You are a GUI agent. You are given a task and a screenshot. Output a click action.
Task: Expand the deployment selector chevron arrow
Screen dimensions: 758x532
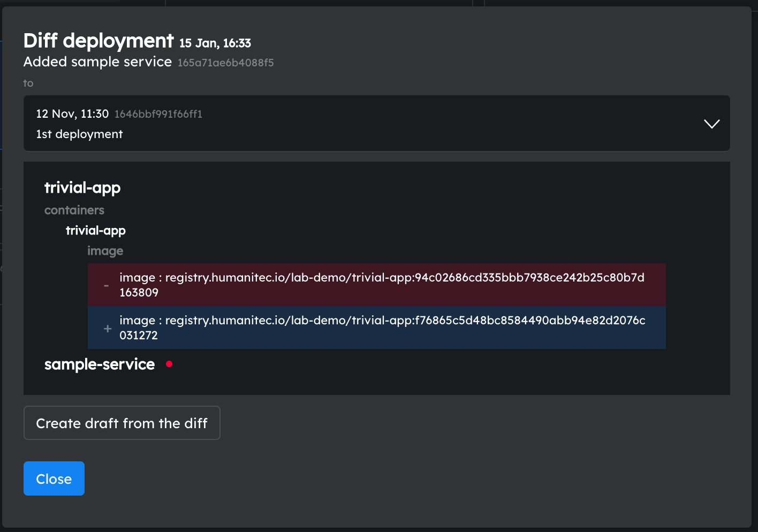(x=711, y=124)
